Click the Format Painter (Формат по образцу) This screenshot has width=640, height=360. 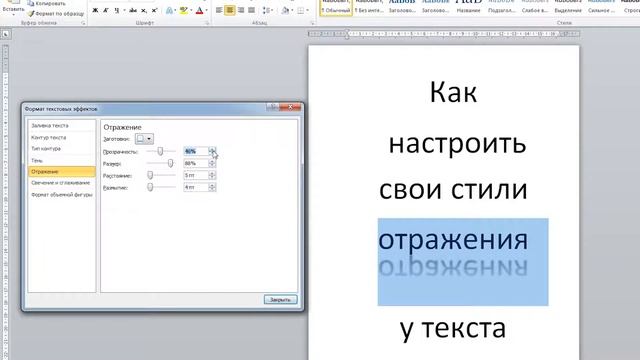[x=56, y=13]
